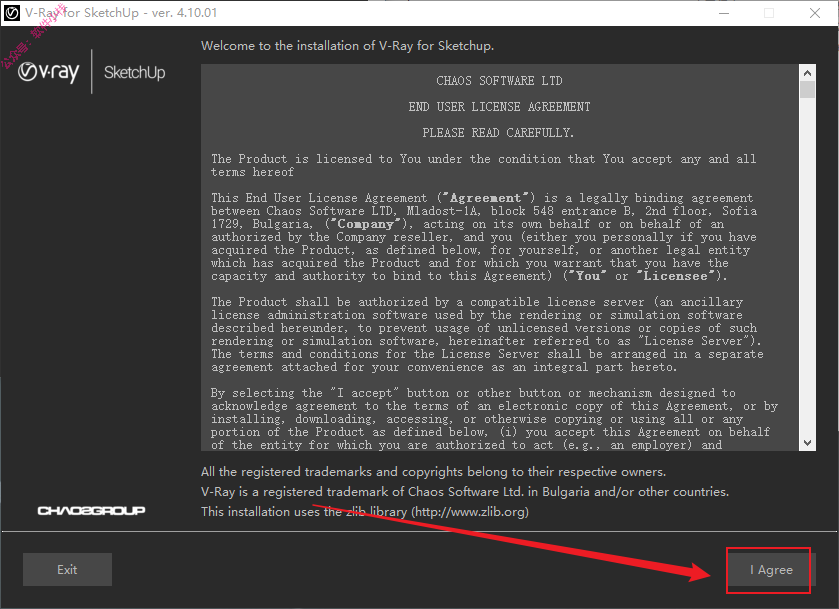Click the I Agree button

(771, 570)
